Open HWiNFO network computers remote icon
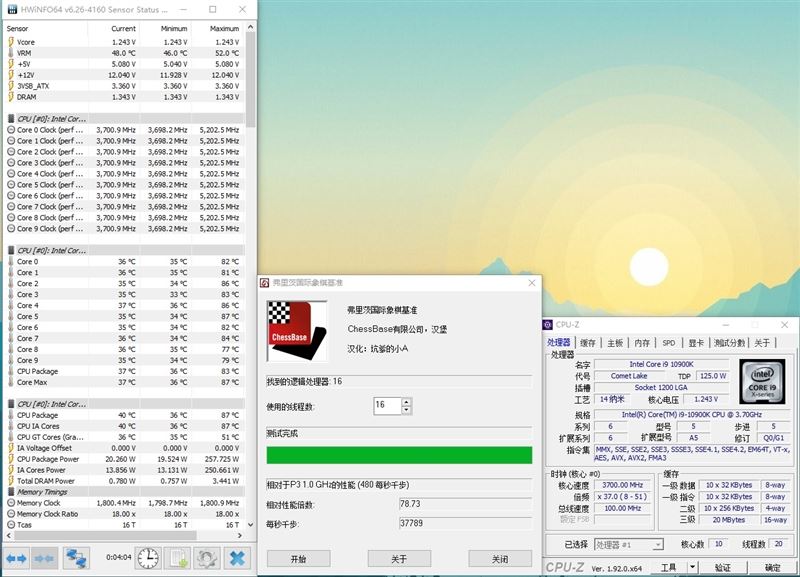The height and width of the screenshot is (577, 800). [76, 559]
